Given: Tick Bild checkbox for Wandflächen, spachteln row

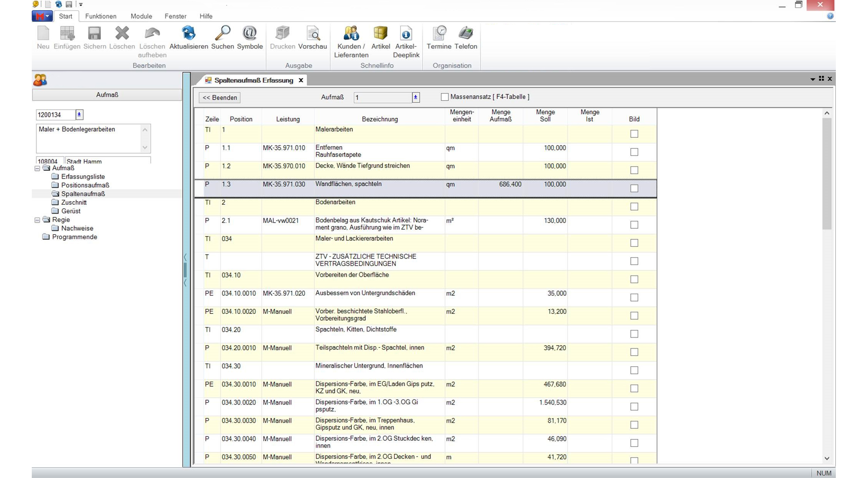Looking at the screenshot, I should pyautogui.click(x=634, y=188).
